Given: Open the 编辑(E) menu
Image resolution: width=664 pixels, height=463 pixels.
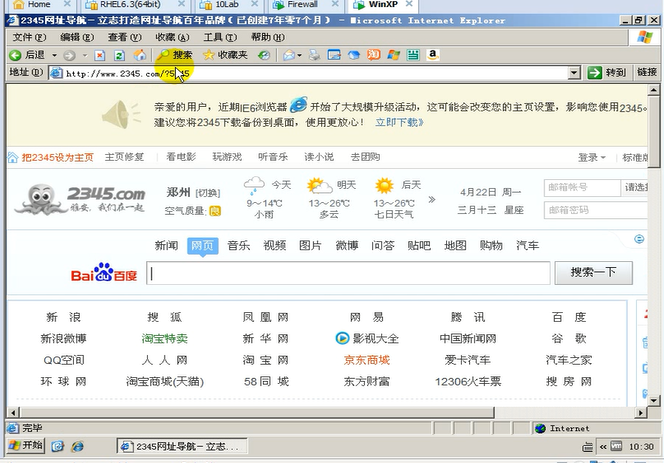Looking at the screenshot, I should [77, 37].
